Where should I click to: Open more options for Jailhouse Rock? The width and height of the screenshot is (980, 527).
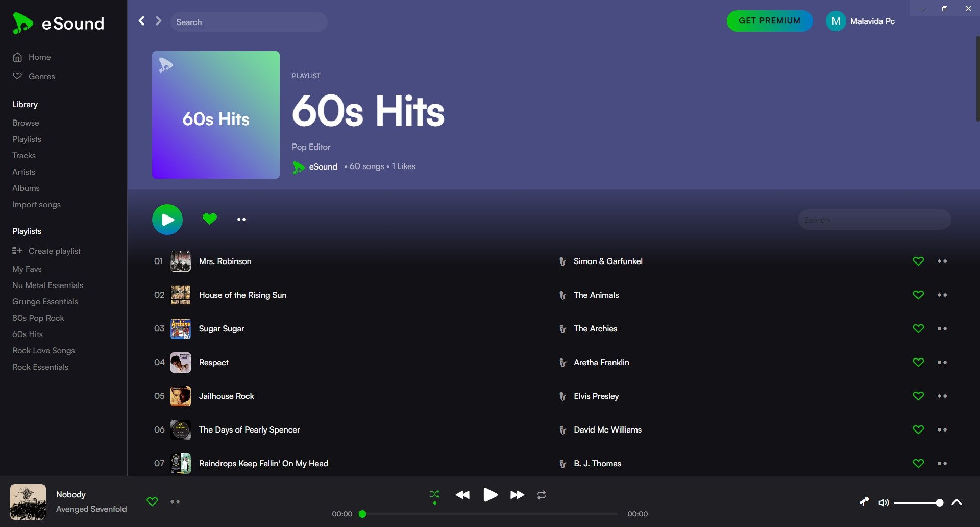pyautogui.click(x=942, y=396)
